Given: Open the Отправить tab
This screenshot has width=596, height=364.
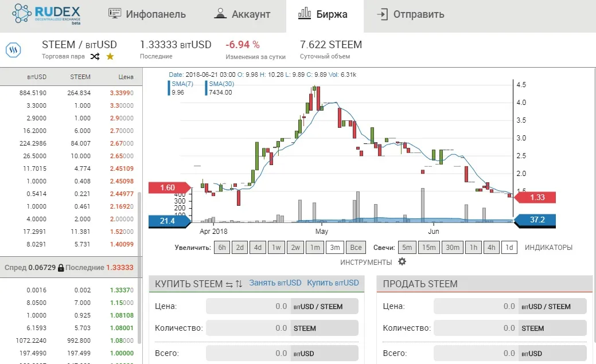Looking at the screenshot, I should 411,14.
